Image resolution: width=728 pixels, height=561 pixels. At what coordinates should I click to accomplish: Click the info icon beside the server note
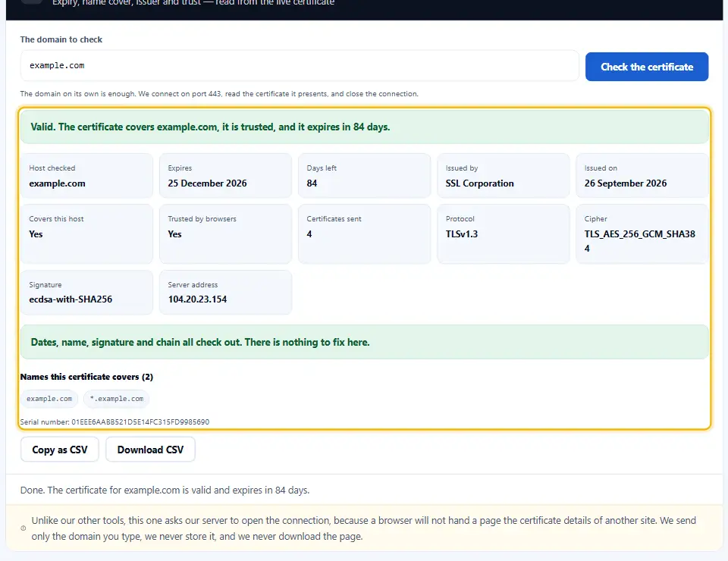tap(24, 528)
